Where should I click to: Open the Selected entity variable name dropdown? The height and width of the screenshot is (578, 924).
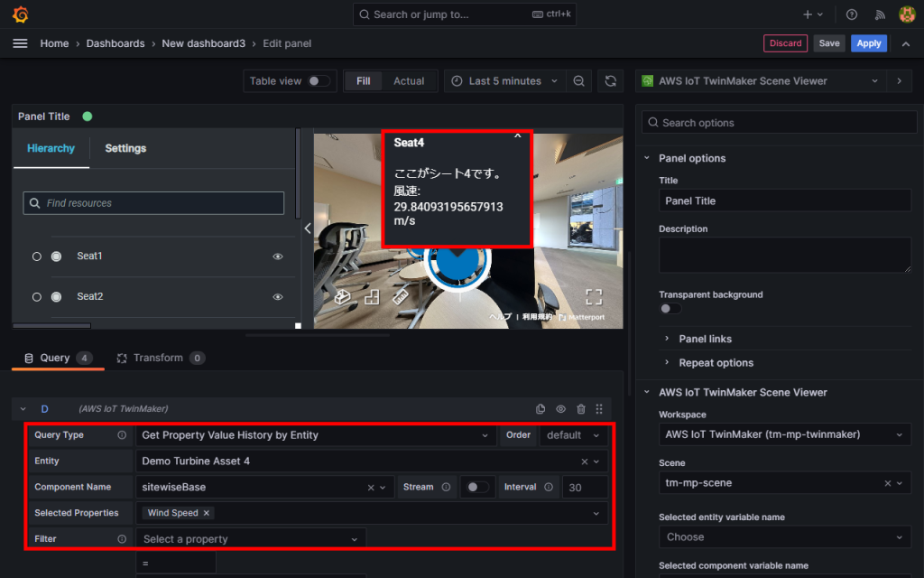(785, 537)
